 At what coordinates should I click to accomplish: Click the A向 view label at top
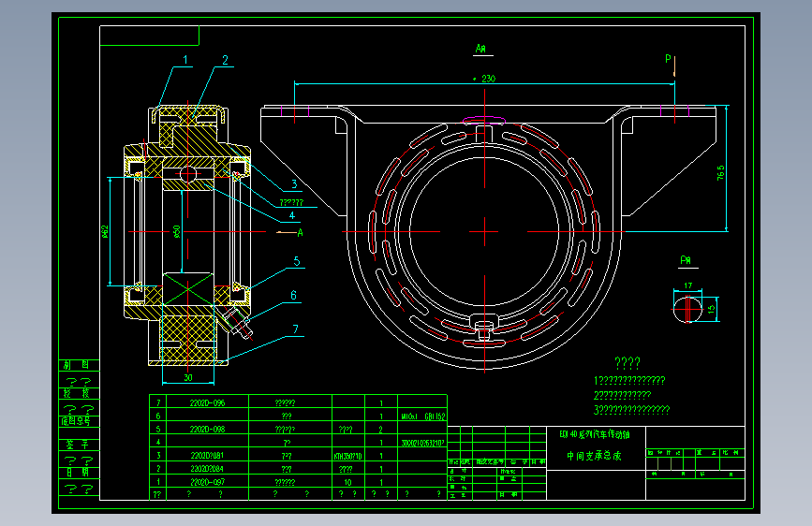pyautogui.click(x=480, y=49)
